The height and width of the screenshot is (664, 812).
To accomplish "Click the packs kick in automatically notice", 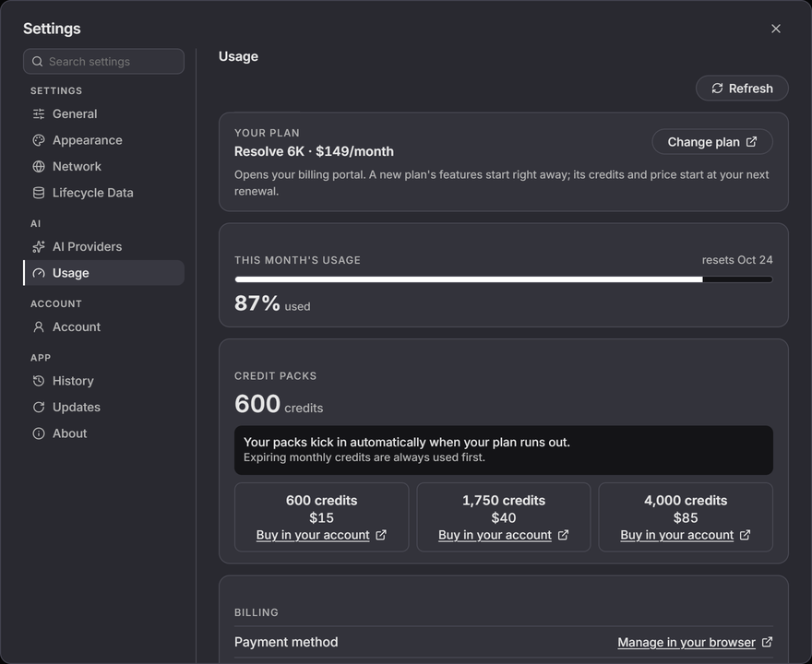I will coord(504,450).
